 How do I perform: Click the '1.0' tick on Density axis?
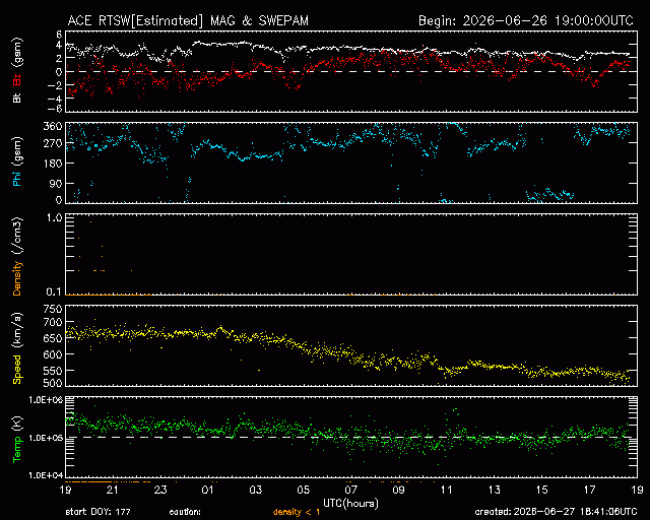(54, 218)
